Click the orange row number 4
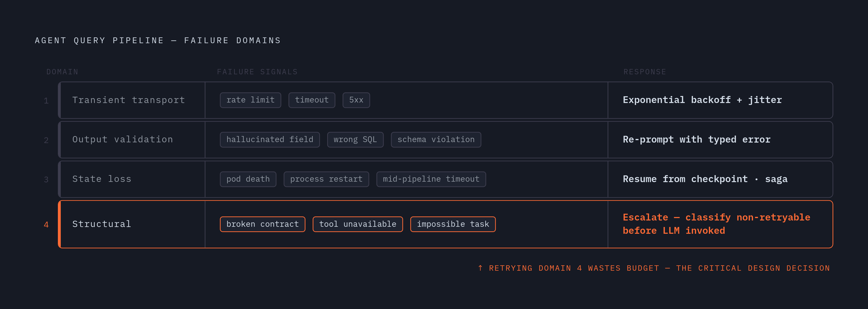Image resolution: width=868 pixels, height=309 pixels. (46, 224)
